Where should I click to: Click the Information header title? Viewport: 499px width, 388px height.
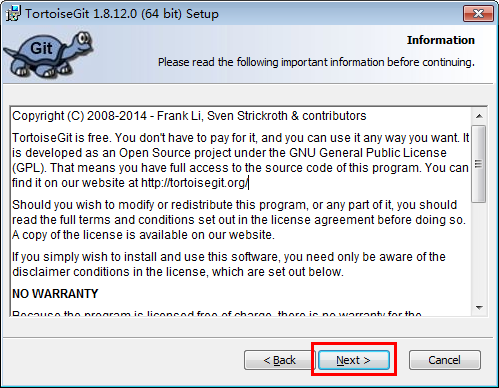point(440,40)
